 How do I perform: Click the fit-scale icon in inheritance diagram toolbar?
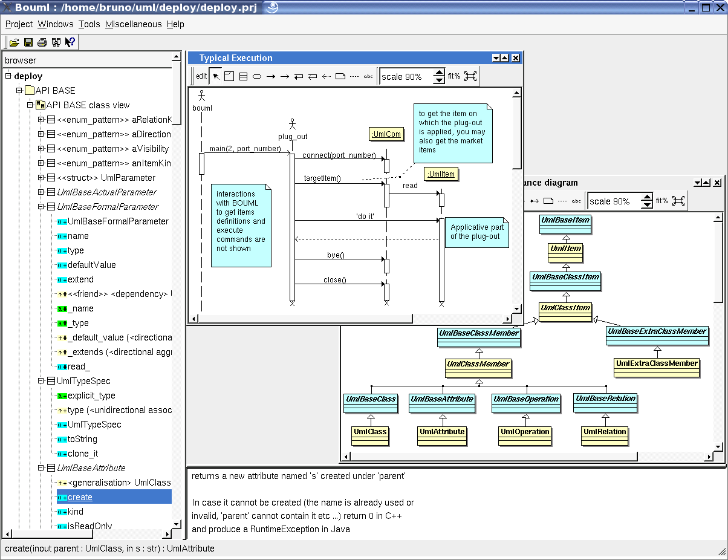pyautogui.click(x=678, y=201)
